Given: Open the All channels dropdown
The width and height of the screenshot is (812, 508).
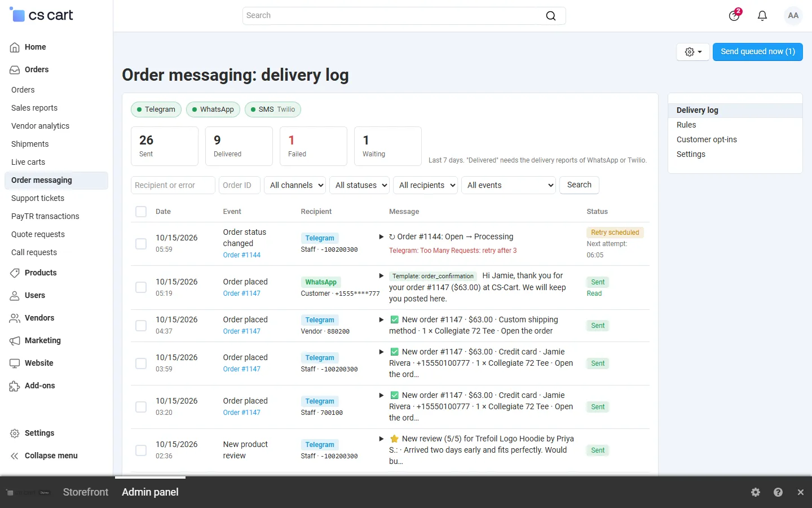Looking at the screenshot, I should [295, 185].
